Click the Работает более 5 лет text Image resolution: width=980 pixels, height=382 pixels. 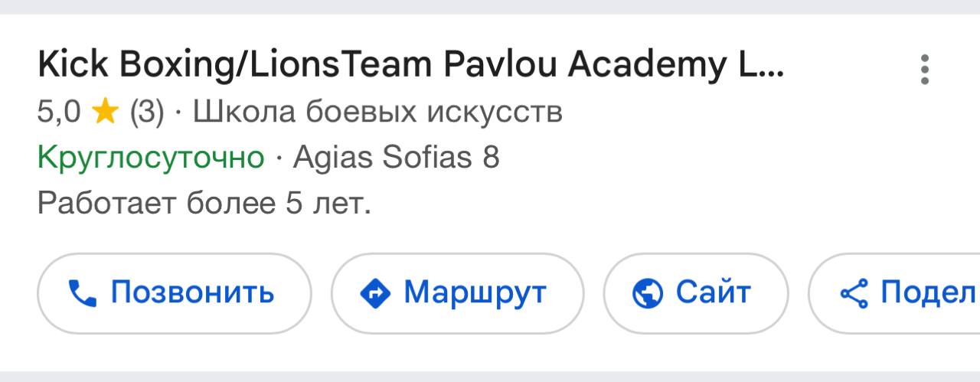[204, 204]
